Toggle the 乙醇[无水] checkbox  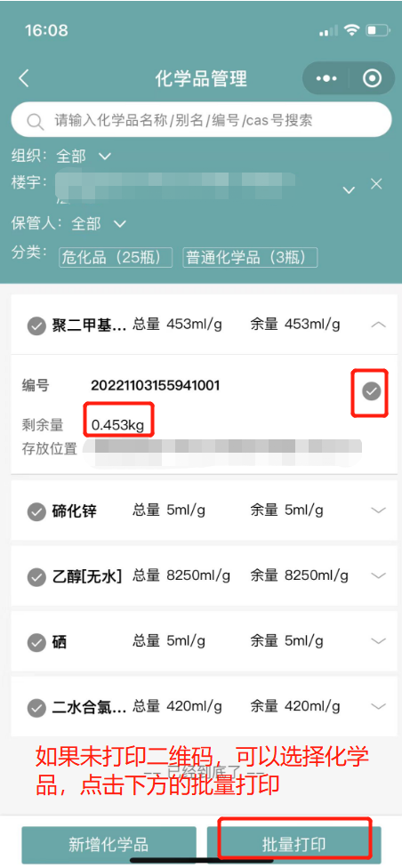(x=36, y=577)
